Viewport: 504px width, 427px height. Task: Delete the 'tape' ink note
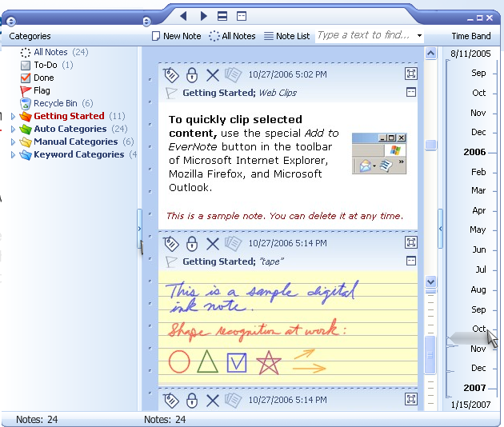coord(213,244)
